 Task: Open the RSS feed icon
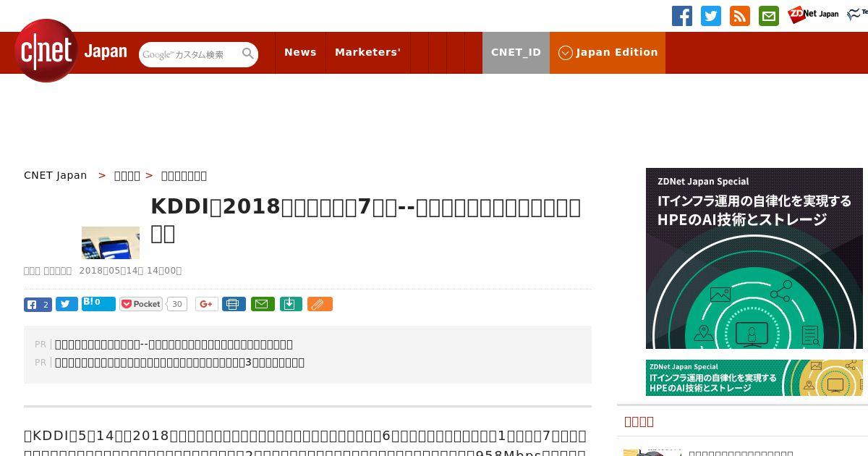coord(740,16)
